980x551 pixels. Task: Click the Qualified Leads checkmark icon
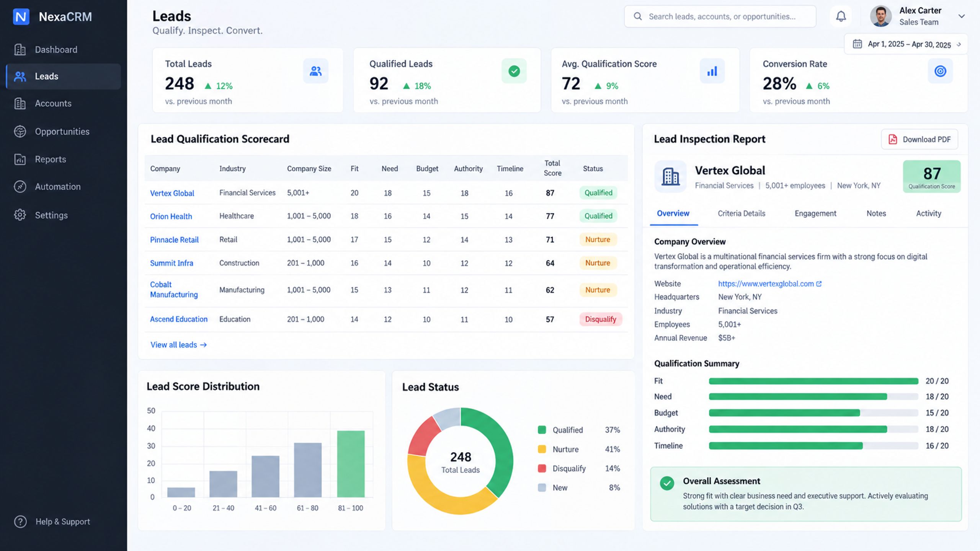[514, 71]
